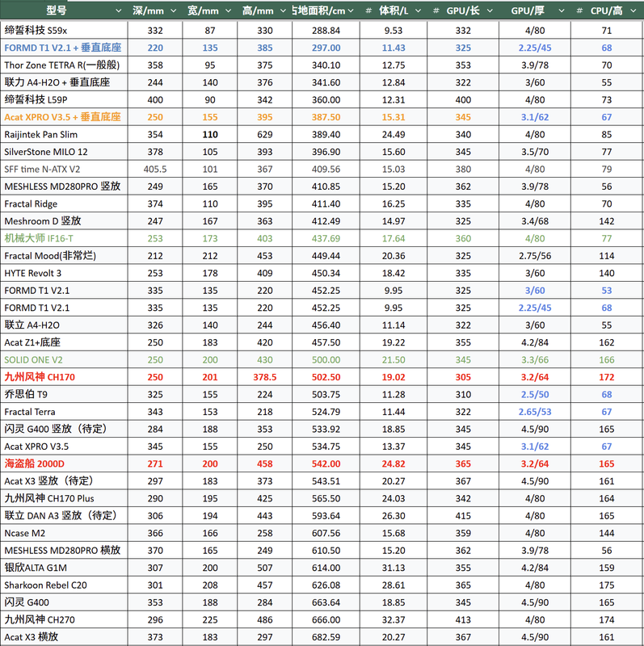Click volume value 32.37 for 九州风神 CH270
Image resolution: width=644 pixels, height=646 pixels.
click(x=394, y=619)
